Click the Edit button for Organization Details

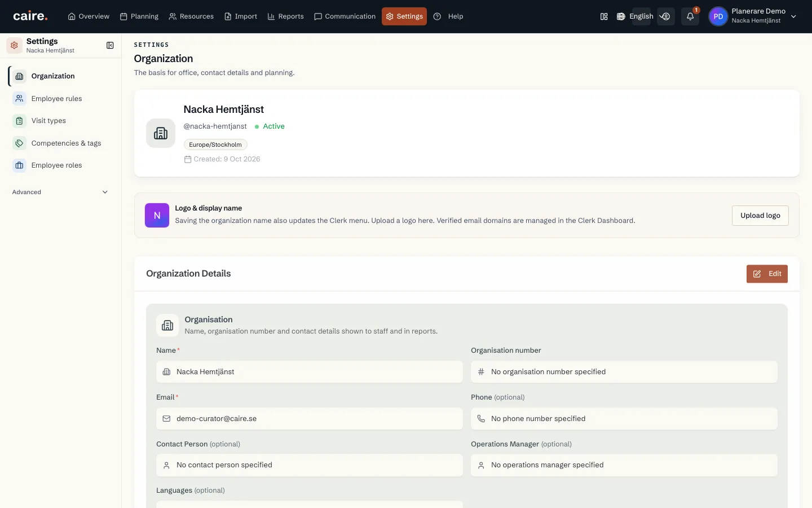click(767, 274)
